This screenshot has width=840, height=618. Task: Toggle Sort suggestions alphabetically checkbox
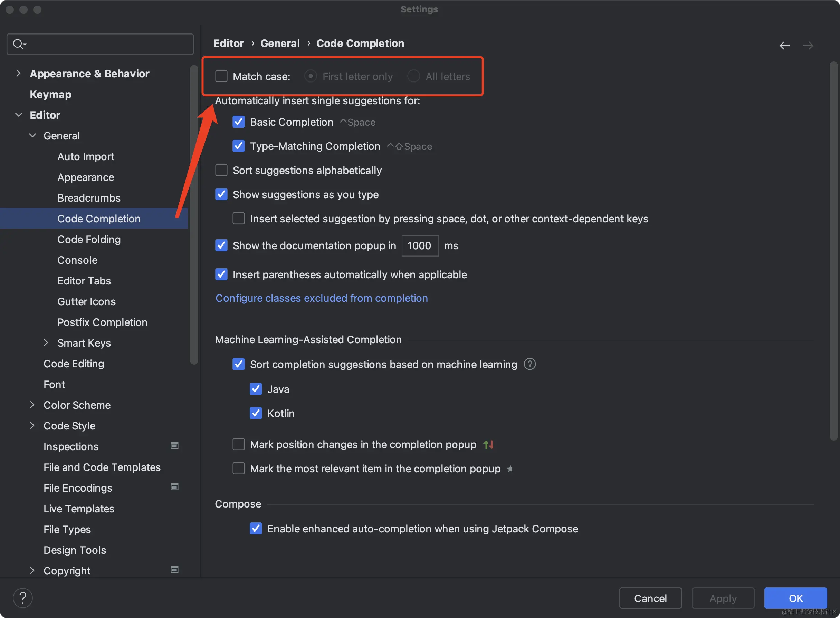click(221, 170)
